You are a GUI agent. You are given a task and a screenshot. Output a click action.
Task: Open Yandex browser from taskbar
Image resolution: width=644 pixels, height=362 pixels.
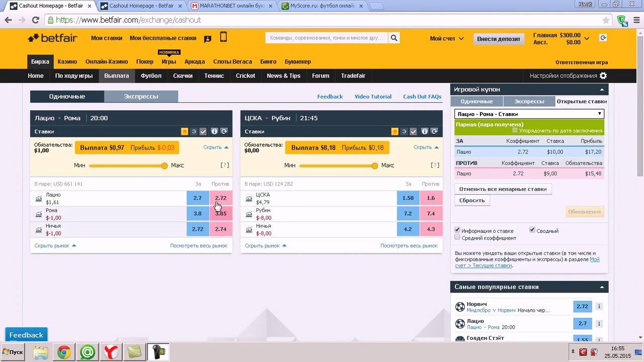[111, 352]
